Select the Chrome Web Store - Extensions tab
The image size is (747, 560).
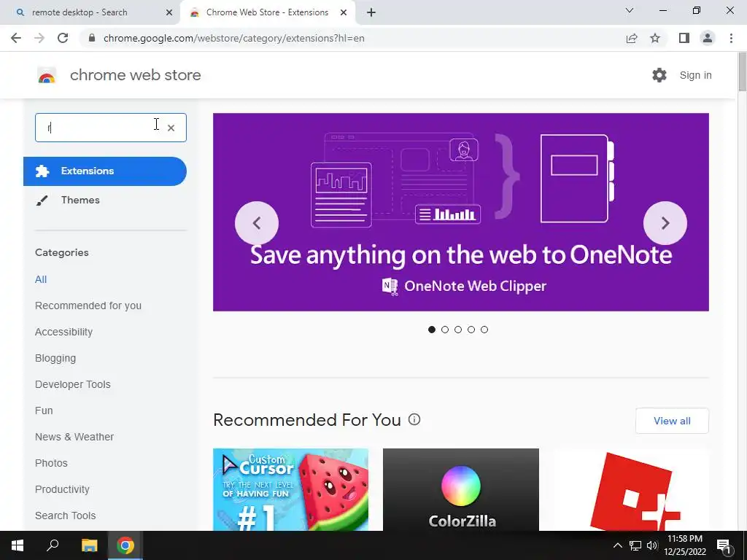[x=267, y=12]
